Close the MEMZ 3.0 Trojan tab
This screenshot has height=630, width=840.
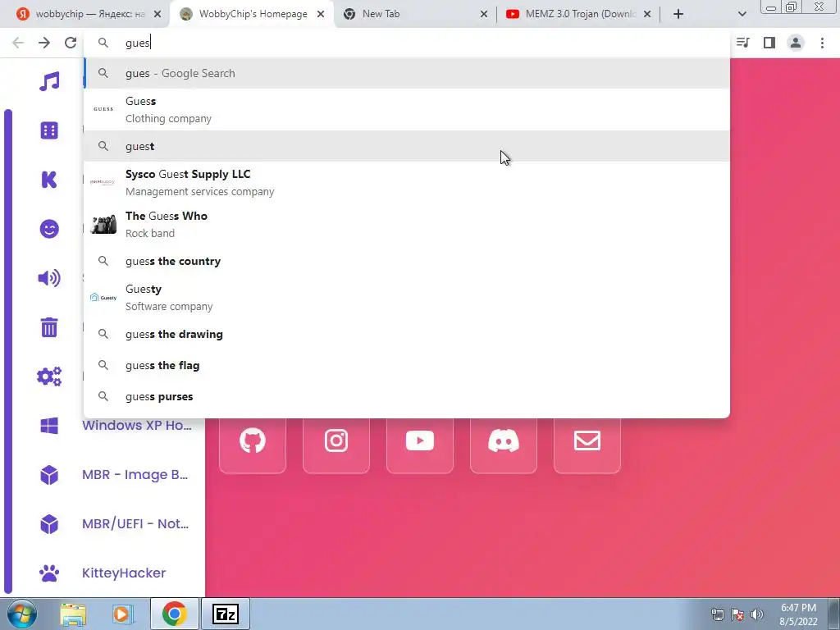coord(647,14)
